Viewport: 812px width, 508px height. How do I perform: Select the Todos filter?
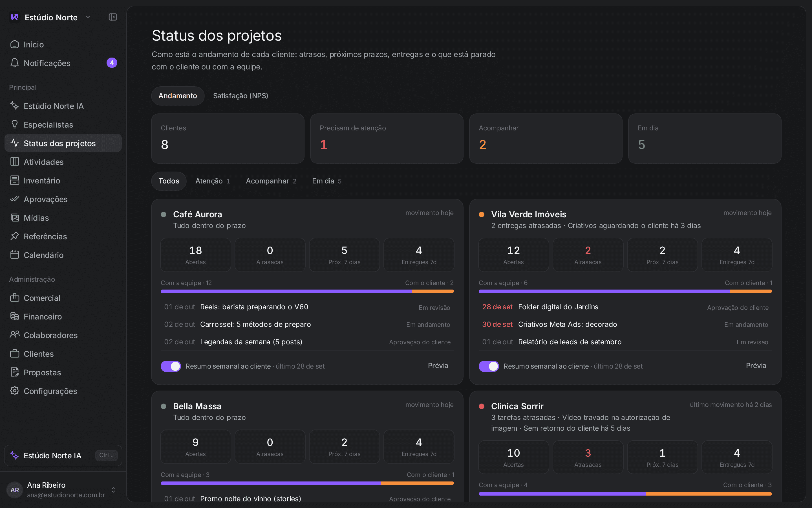pyautogui.click(x=169, y=181)
